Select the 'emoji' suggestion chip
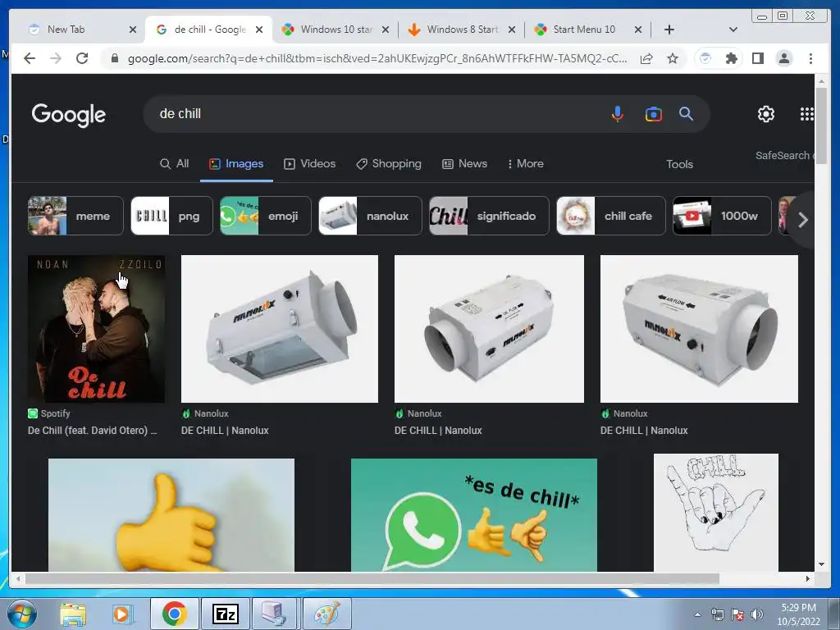This screenshot has height=630, width=840. pos(266,216)
